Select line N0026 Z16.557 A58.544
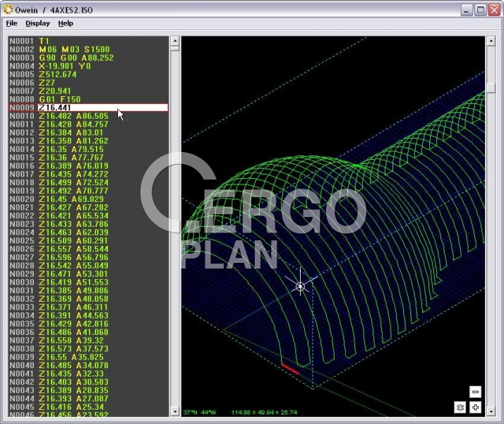 88,249
